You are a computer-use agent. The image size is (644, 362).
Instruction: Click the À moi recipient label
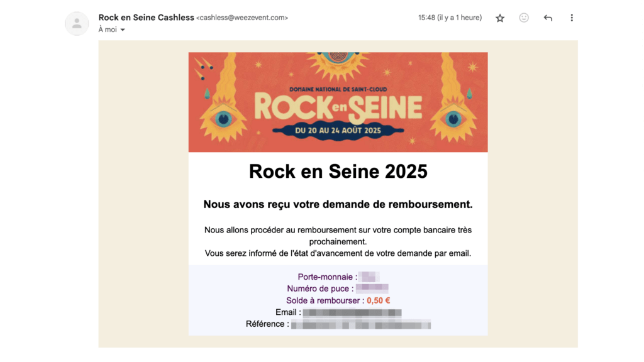[x=108, y=30]
